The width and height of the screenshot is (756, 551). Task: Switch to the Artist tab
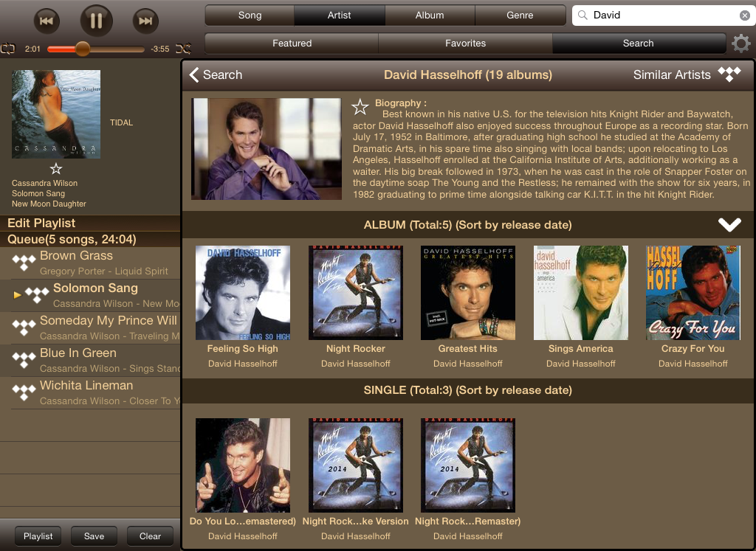point(340,15)
